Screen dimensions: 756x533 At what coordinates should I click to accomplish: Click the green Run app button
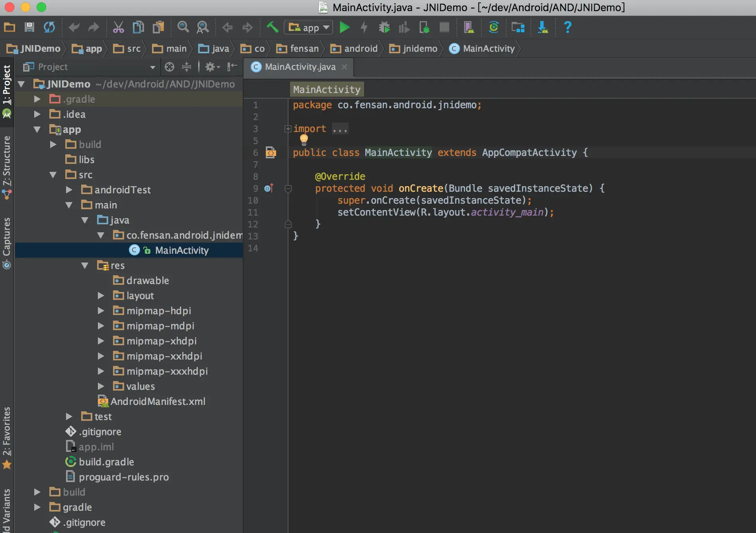344,27
